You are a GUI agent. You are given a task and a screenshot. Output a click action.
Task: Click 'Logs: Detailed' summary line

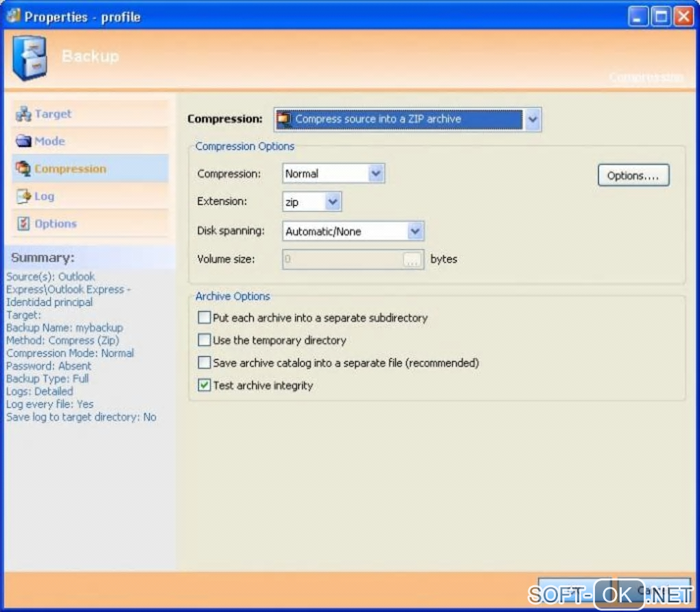point(40,392)
